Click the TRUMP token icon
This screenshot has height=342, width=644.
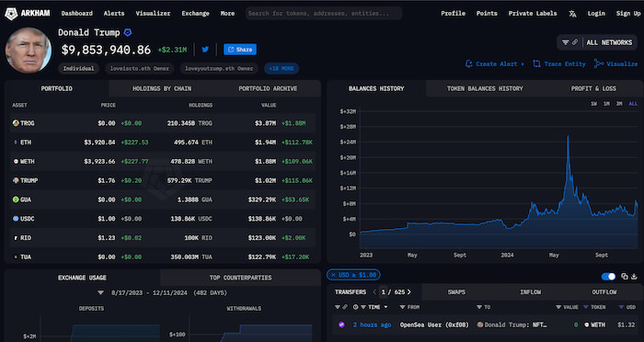click(x=16, y=180)
